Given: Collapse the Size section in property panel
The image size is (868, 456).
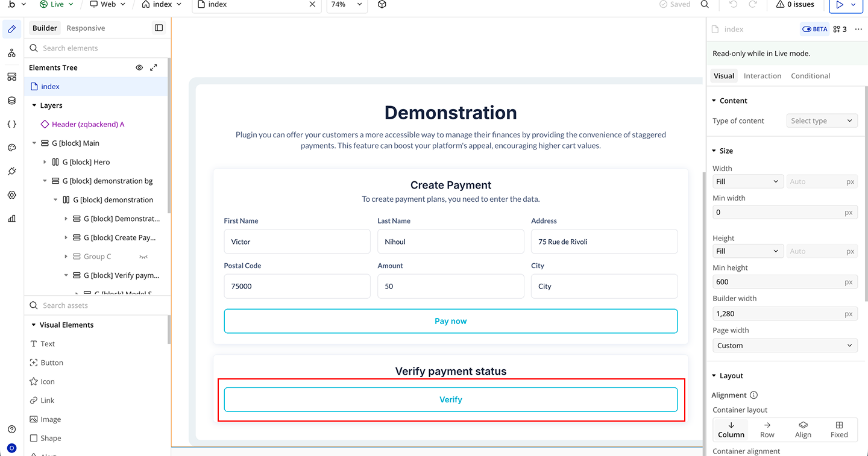Looking at the screenshot, I should (714, 151).
